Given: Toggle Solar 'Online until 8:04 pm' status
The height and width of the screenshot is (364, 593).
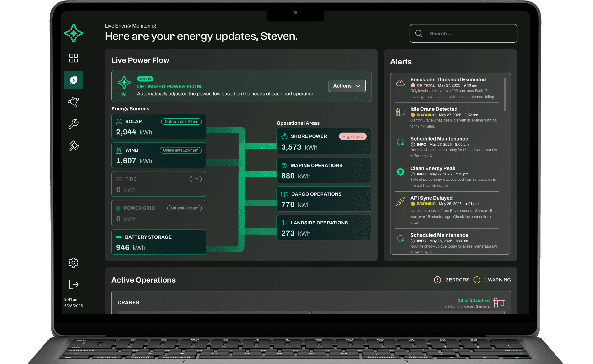Looking at the screenshot, I should [181, 121].
